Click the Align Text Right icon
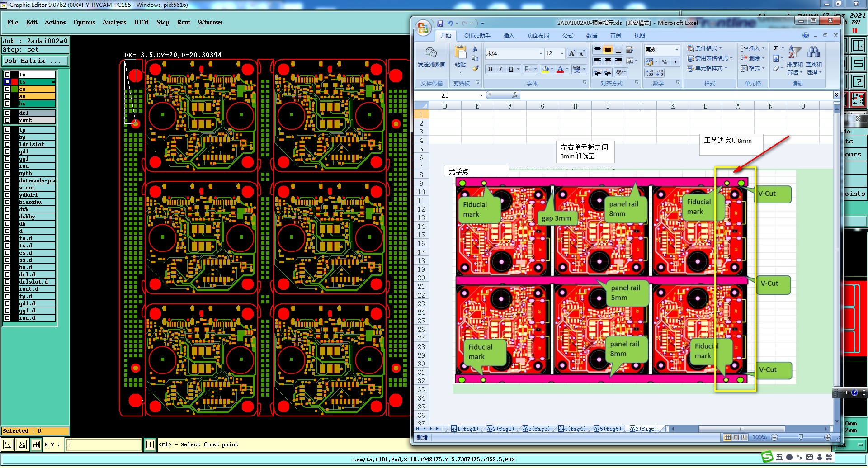Viewport: 868px width, 468px height. click(x=618, y=61)
